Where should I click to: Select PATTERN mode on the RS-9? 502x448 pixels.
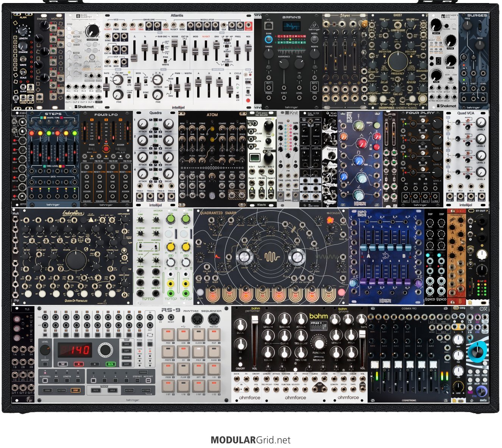pyautogui.click(x=61, y=390)
